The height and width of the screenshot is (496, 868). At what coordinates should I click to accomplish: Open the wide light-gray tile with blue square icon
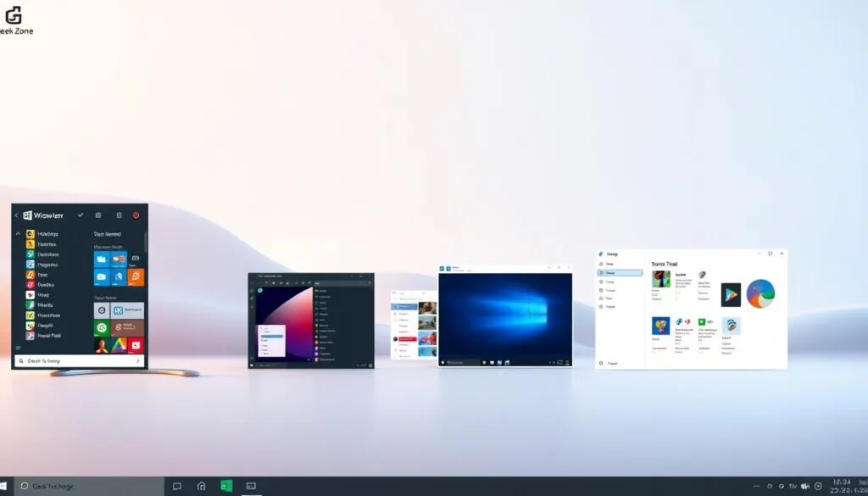tap(127, 310)
